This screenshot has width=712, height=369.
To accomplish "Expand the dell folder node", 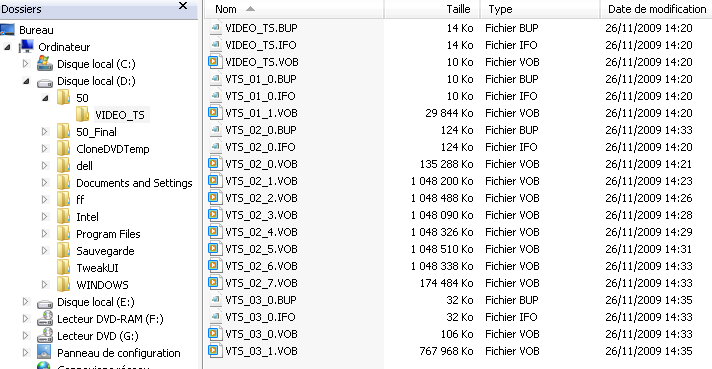I will (x=44, y=166).
